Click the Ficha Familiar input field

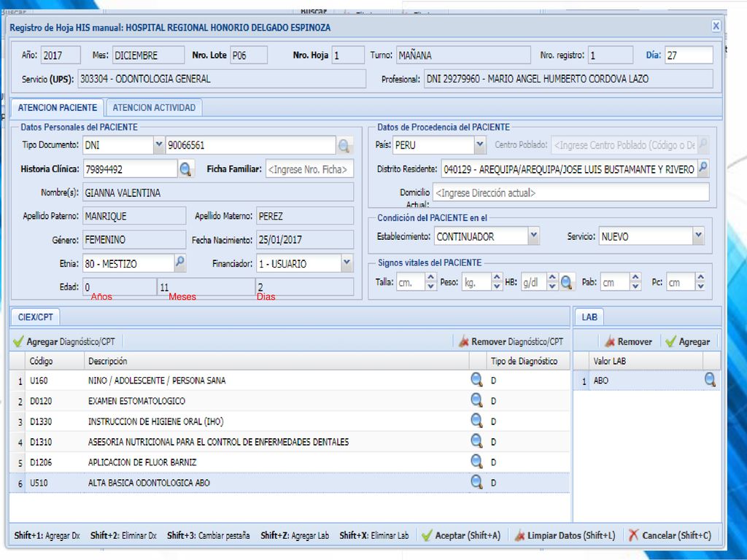pyautogui.click(x=309, y=169)
